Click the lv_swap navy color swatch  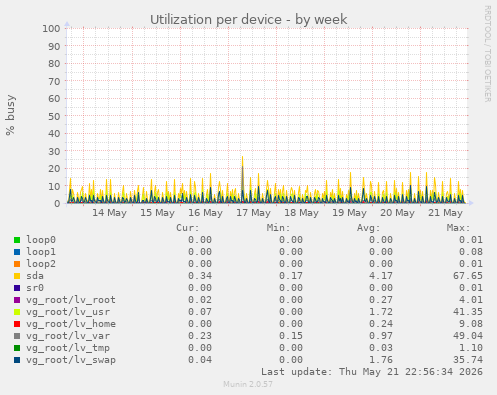(17, 360)
